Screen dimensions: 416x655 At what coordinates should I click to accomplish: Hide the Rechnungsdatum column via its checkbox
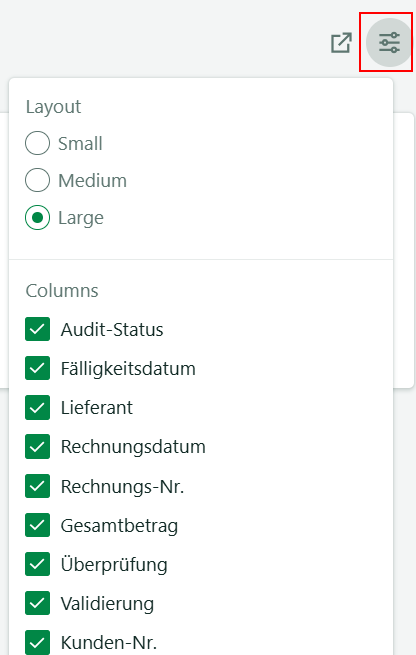click(x=38, y=447)
